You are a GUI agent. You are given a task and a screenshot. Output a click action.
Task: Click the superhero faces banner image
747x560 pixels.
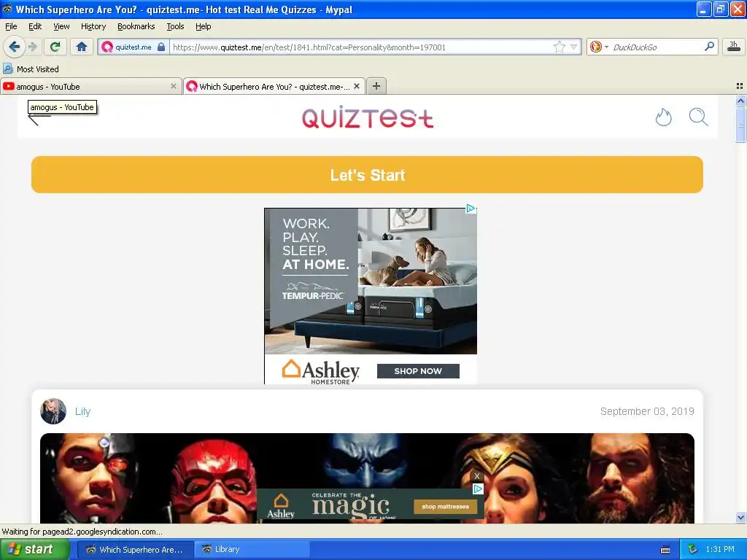(368, 478)
